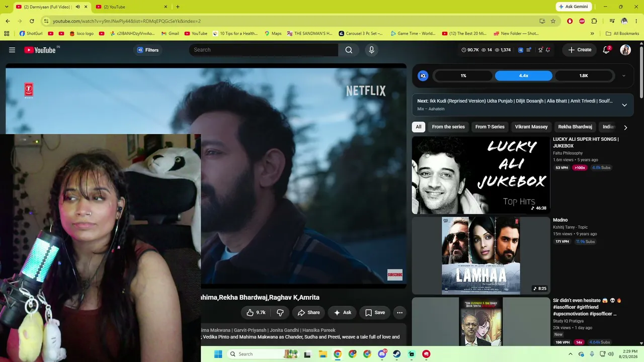
Task: Open the YouTube account avatar menu
Action: [x=625, y=50]
